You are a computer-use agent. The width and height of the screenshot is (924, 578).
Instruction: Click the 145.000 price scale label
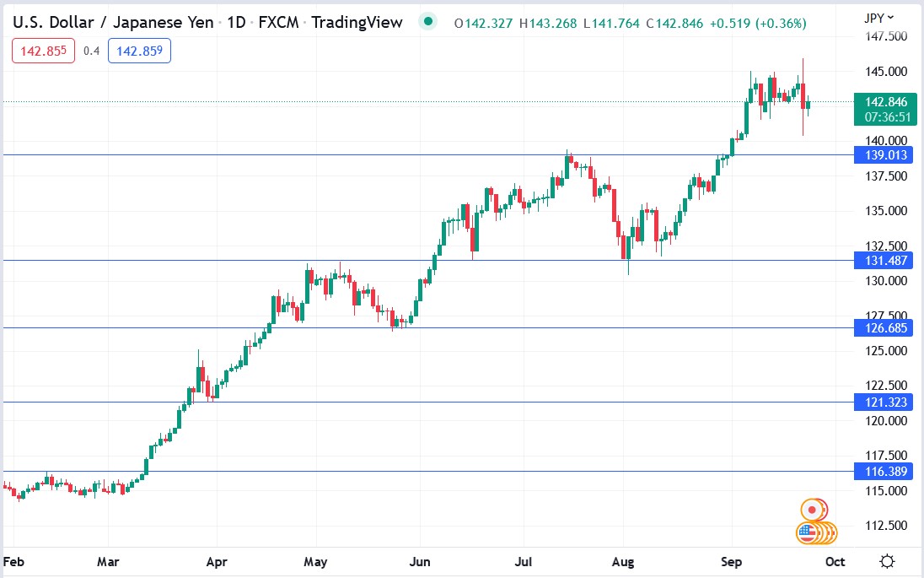(886, 72)
